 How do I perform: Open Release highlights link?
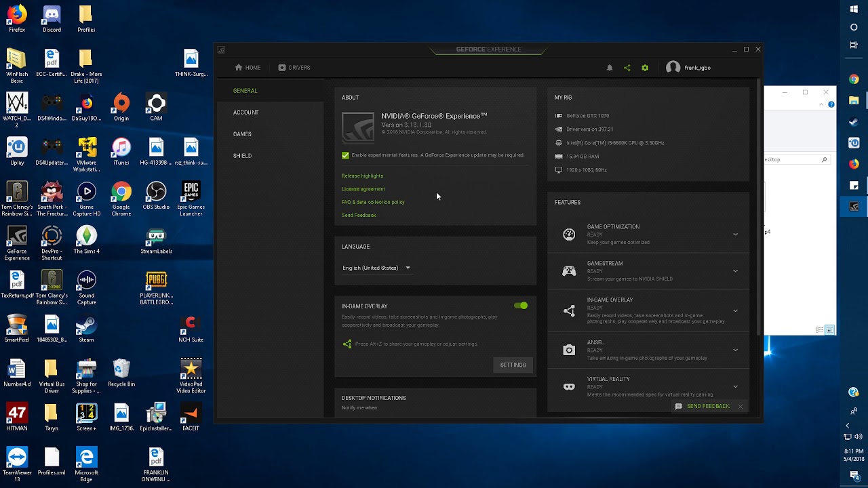pyautogui.click(x=362, y=176)
